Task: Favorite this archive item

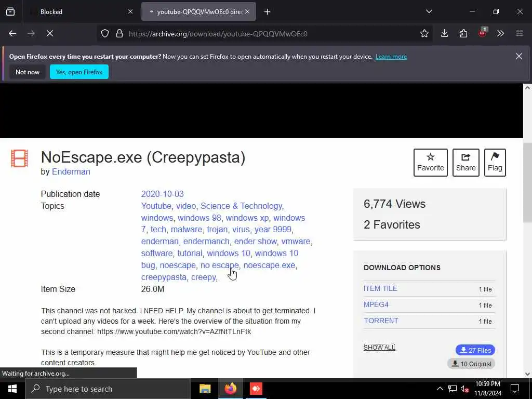Action: pos(431,163)
